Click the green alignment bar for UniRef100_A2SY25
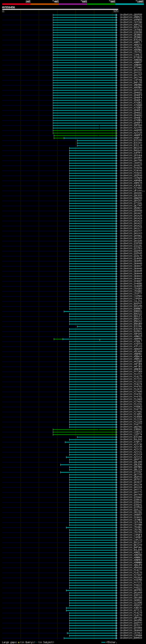Screen dimensions: 146x644 click(x=85, y=133)
